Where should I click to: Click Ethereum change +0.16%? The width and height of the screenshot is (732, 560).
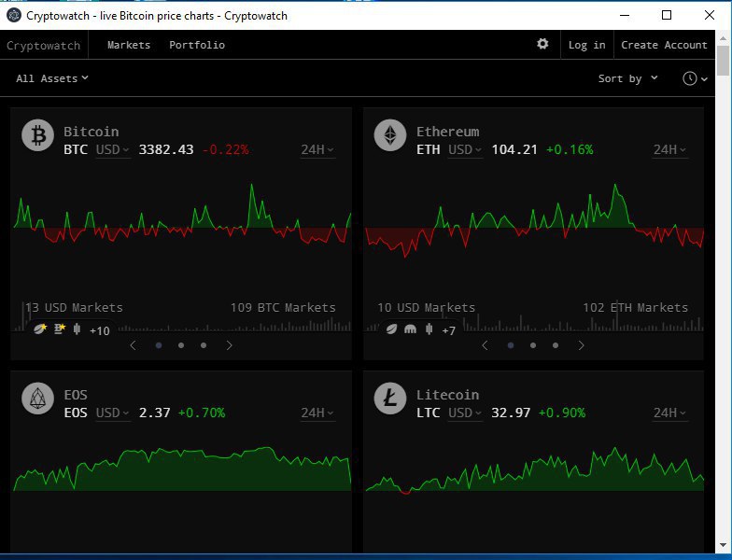point(570,149)
